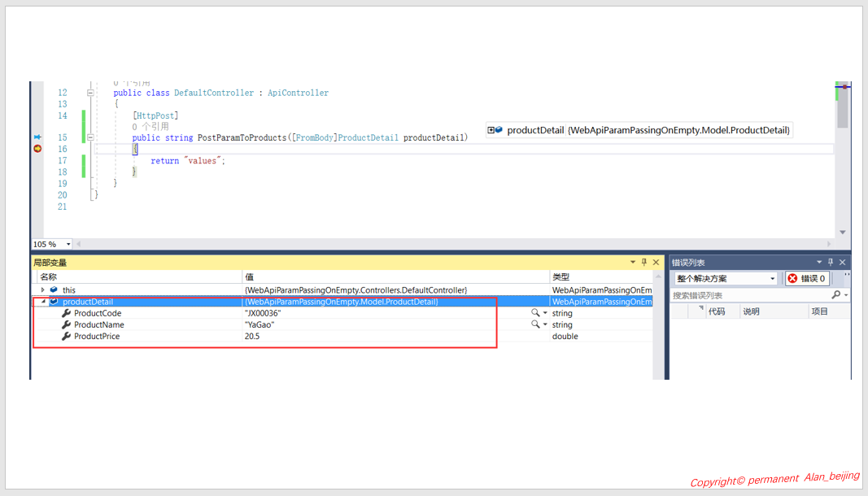The height and width of the screenshot is (496, 868).
Task: Open visualizer dropdown arrow for ProductCode
Action: pyautogui.click(x=545, y=313)
